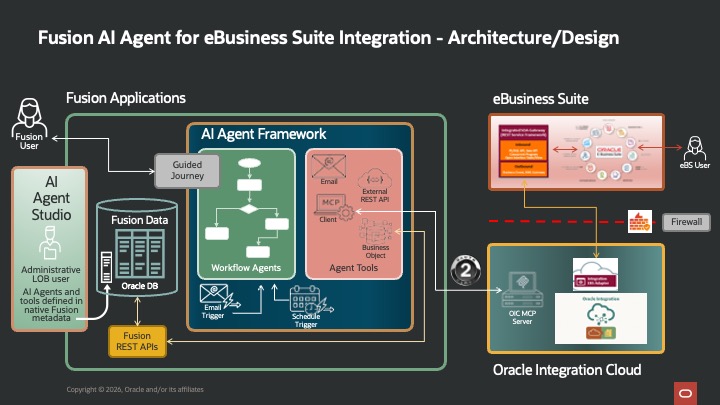Select the MCP Client laptop icon
Viewport: 720px width, 405px height.
coord(333,206)
